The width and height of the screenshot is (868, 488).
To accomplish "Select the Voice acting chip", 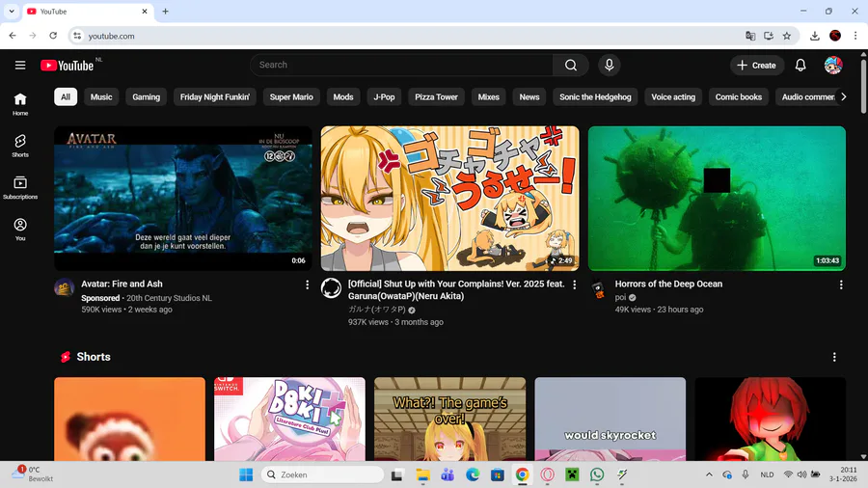I will point(673,96).
